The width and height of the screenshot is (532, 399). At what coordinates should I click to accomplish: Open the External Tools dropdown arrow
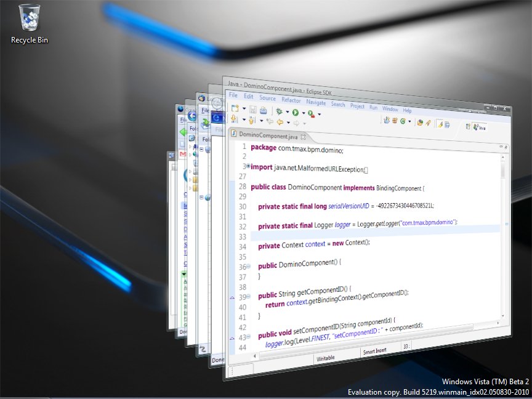tap(320, 115)
